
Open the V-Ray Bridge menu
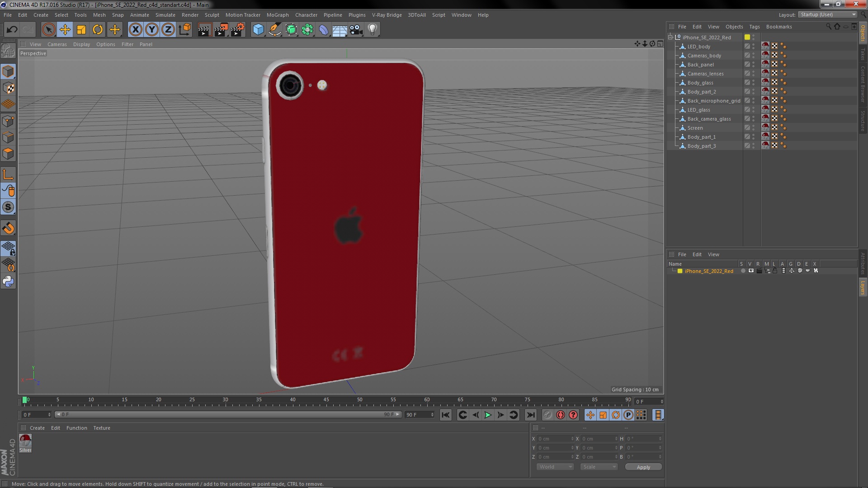point(387,15)
